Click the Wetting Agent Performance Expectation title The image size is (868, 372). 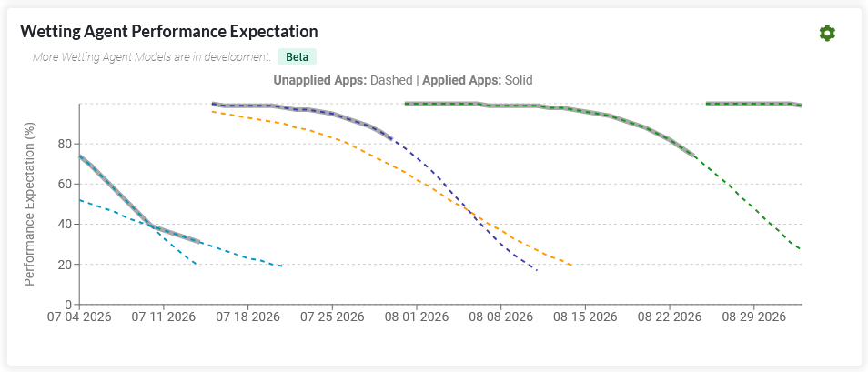click(x=169, y=32)
